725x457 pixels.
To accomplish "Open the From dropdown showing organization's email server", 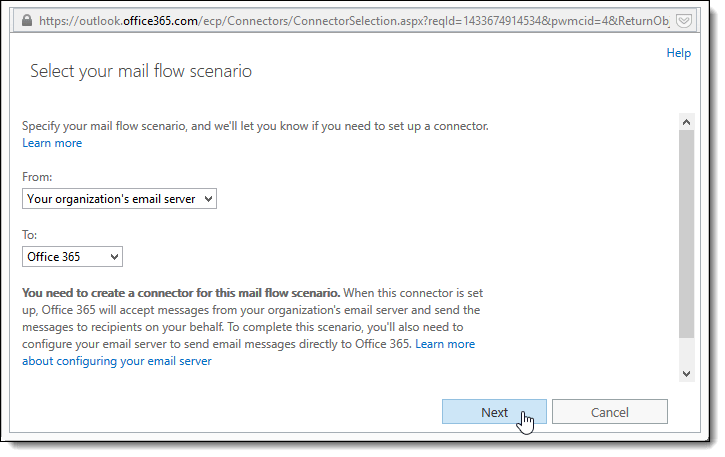I will pyautogui.click(x=120, y=199).
